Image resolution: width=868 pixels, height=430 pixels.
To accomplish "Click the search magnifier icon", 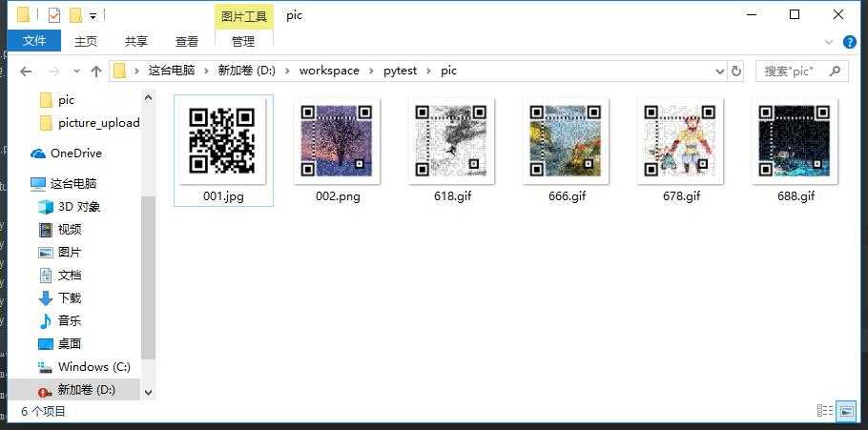I will tap(836, 71).
